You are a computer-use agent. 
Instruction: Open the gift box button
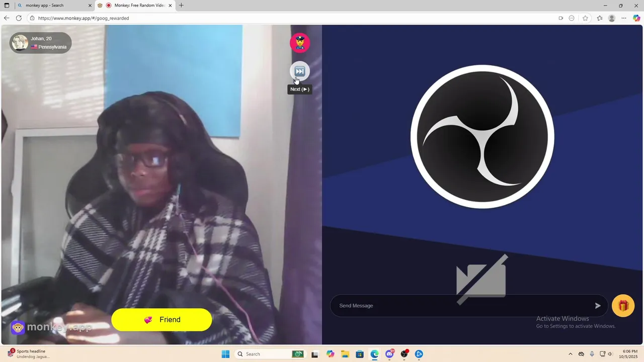(x=623, y=306)
